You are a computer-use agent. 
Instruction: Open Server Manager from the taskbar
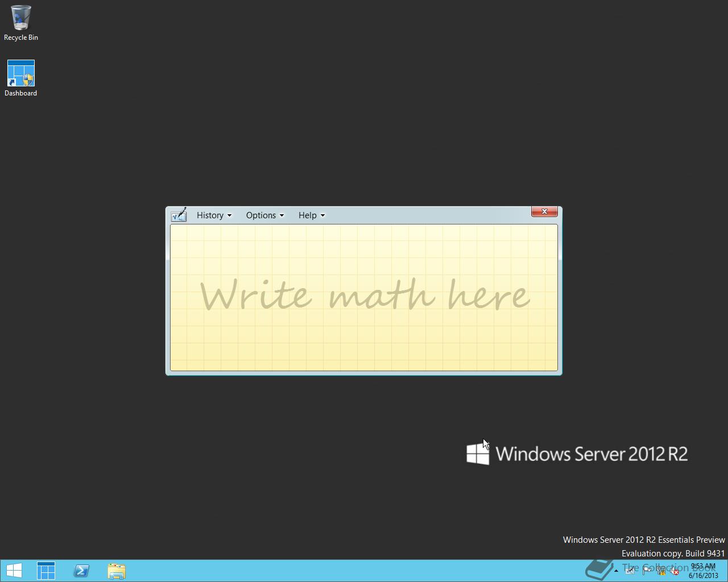46,571
